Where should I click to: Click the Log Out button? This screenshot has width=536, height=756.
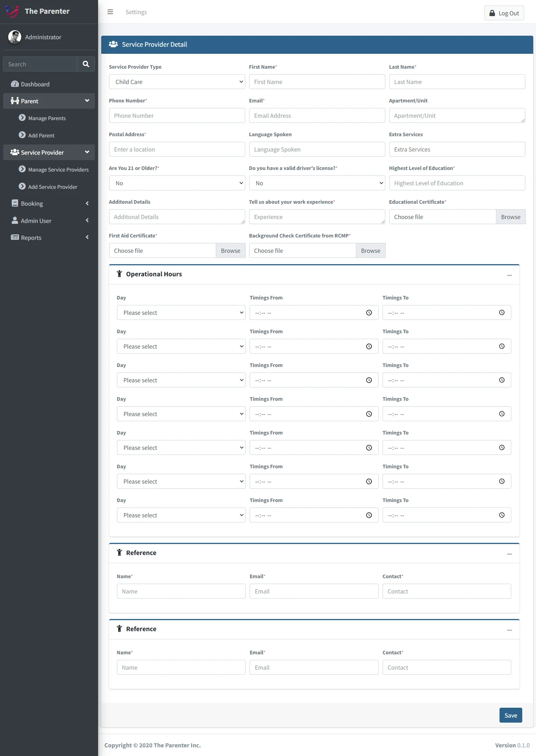pyautogui.click(x=504, y=13)
